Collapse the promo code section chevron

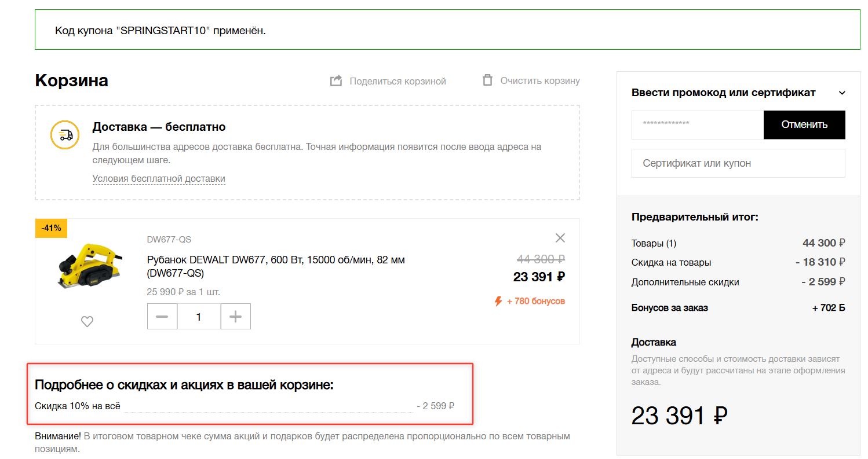click(842, 93)
